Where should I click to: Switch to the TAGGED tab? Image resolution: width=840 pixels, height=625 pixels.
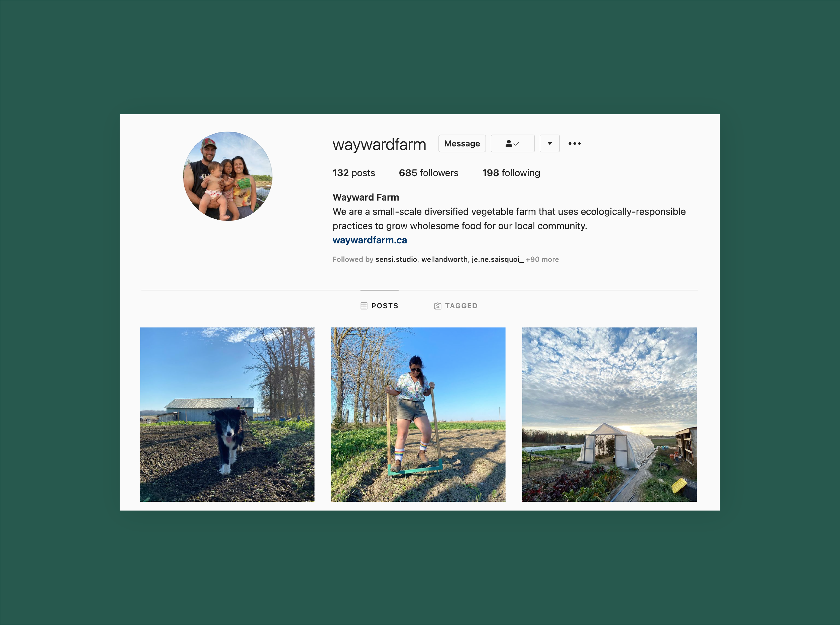pos(456,306)
